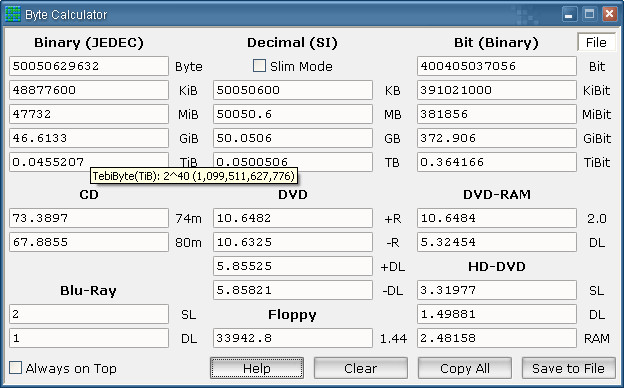Open the Help button
Viewport: 624px width, 388px height.
point(257,368)
